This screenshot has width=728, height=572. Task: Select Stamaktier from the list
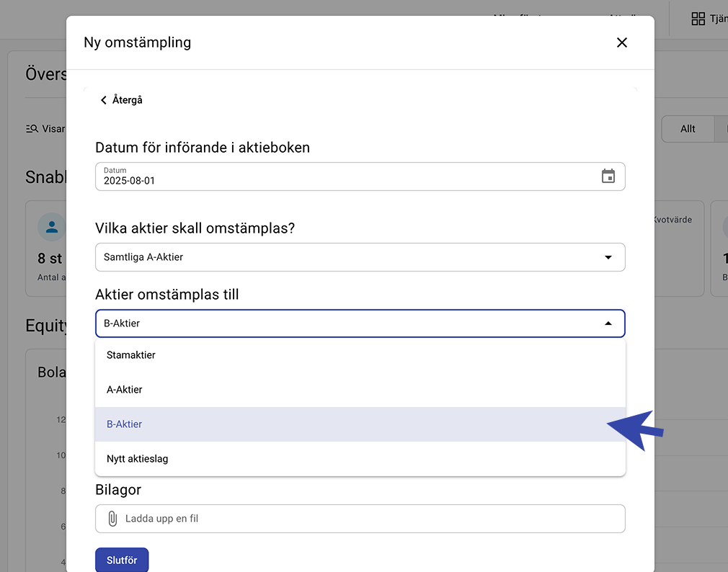[360, 355]
